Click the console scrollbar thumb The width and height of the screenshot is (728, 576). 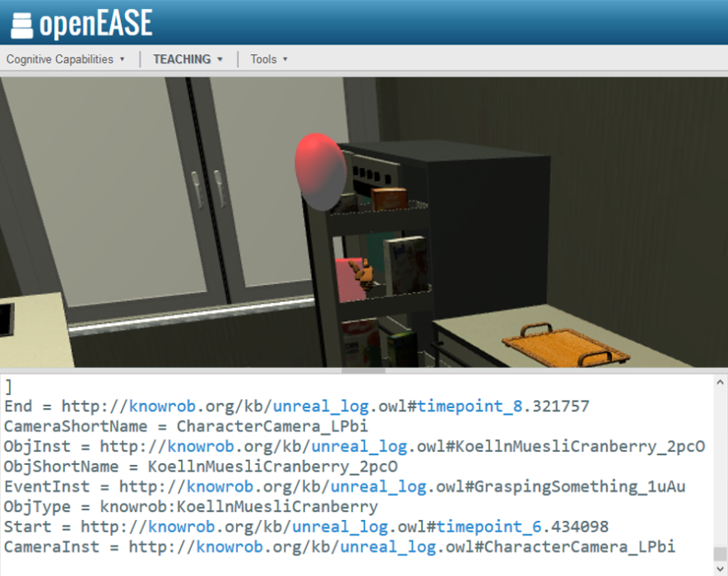coord(719,553)
